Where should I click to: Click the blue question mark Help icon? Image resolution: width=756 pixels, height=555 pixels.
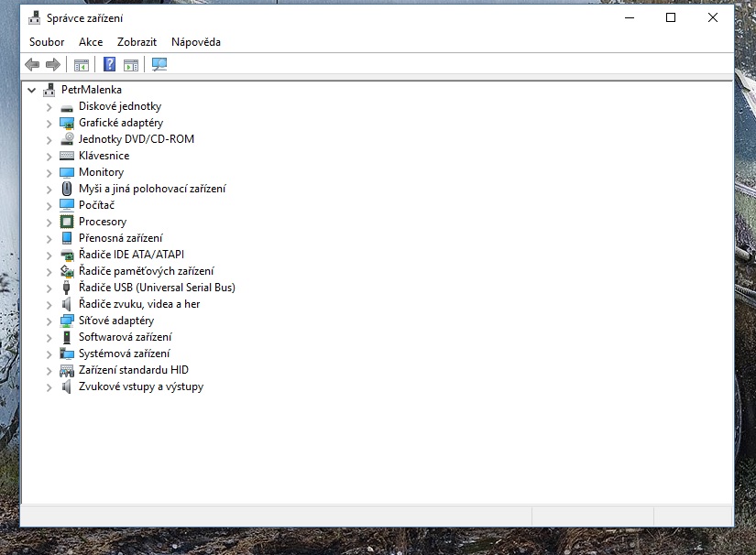[109, 64]
